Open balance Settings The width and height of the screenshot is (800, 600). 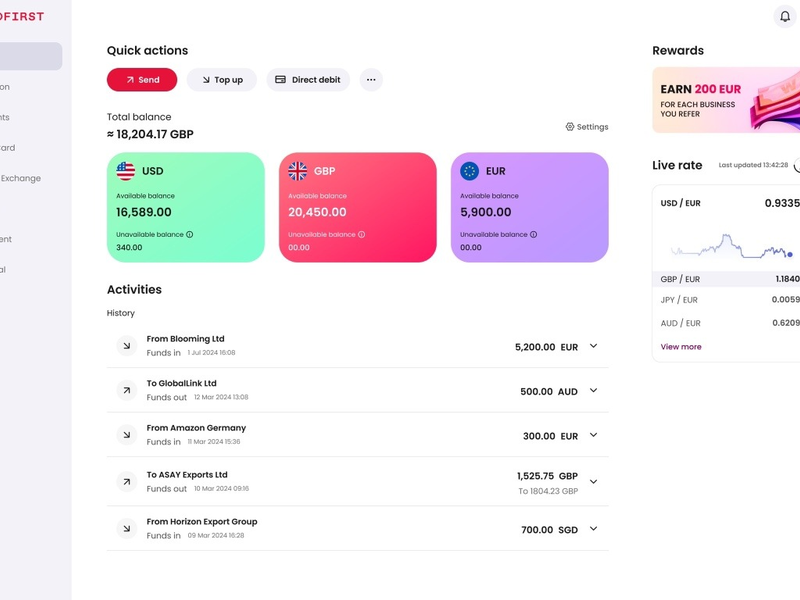point(587,127)
